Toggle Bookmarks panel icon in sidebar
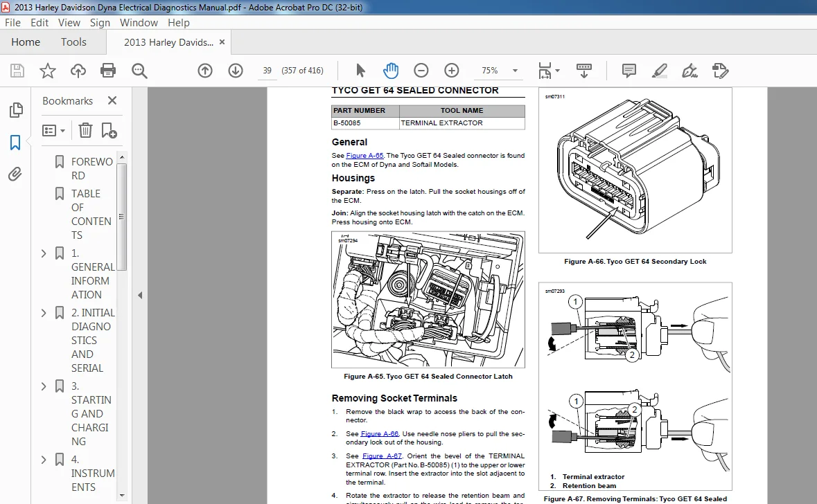This screenshot has width=817, height=504. point(15,142)
